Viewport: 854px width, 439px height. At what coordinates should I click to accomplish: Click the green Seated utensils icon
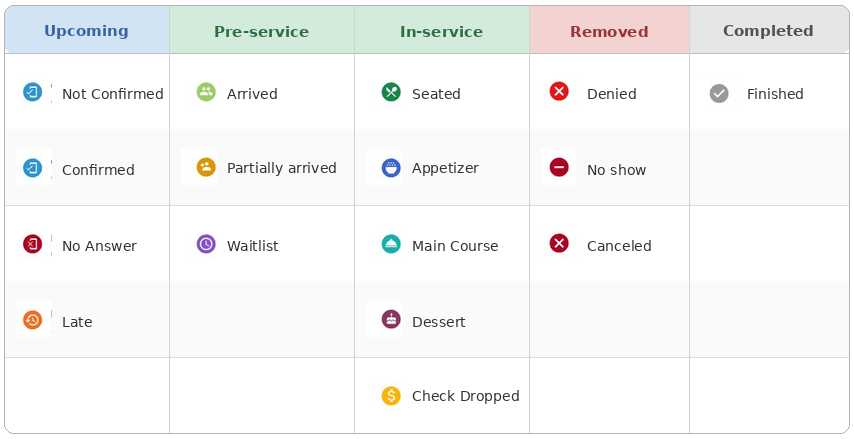coord(391,92)
